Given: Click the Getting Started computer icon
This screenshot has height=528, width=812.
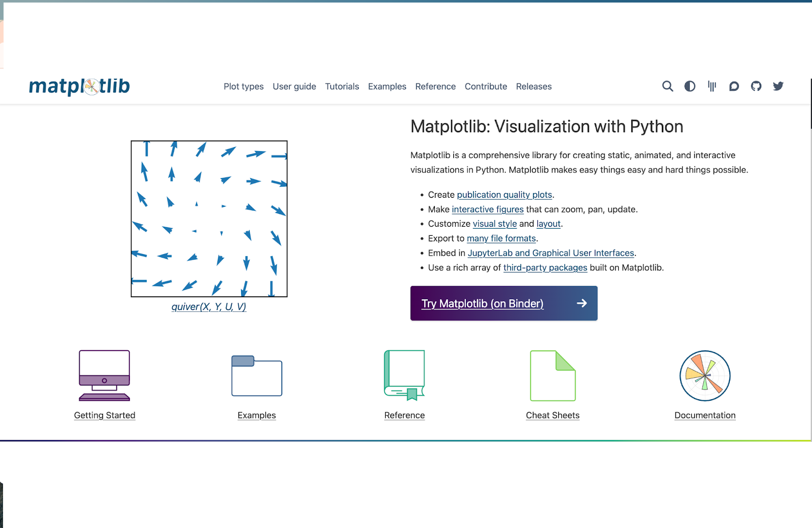Looking at the screenshot, I should point(105,375).
